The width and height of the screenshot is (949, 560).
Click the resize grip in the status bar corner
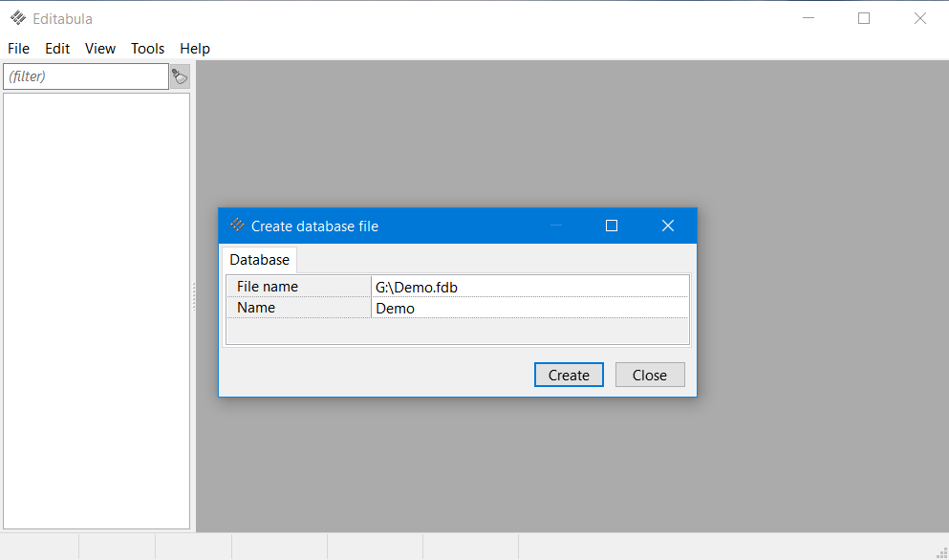941,552
